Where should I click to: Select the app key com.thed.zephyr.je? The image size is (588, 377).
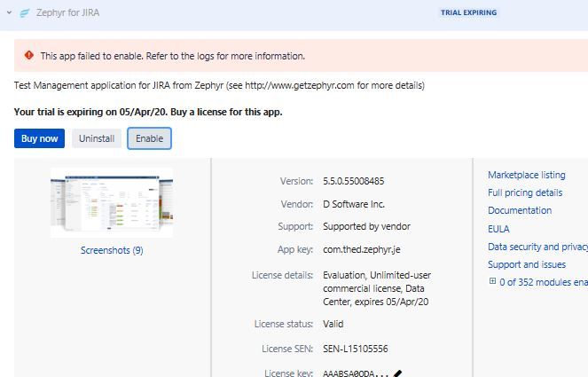[x=362, y=249]
